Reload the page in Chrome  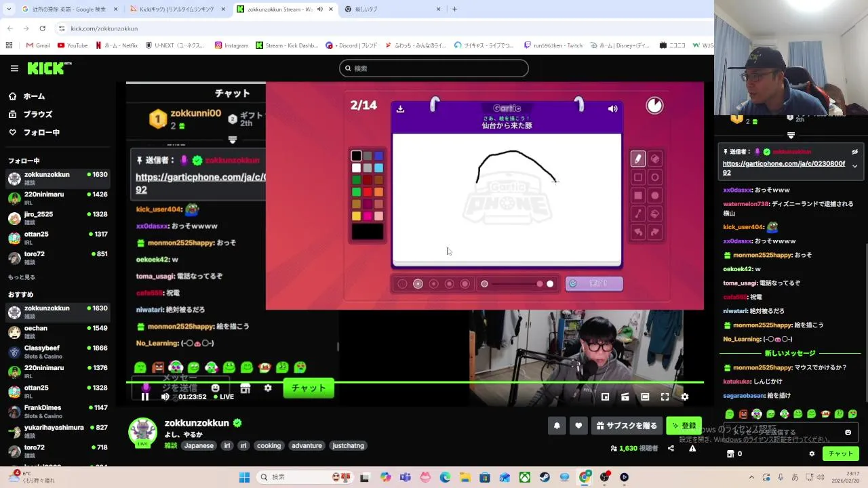[43, 28]
